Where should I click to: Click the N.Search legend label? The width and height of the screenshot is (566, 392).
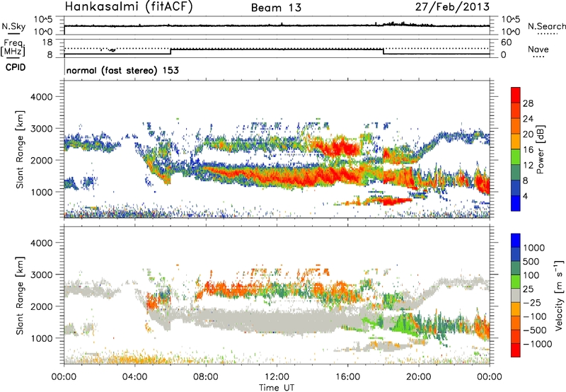[546, 26]
